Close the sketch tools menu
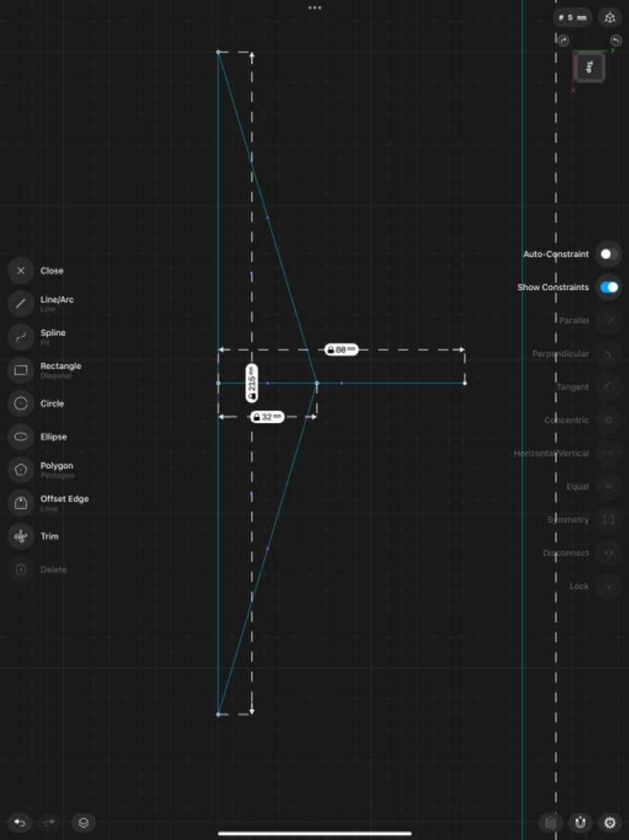This screenshot has height=840, width=629. (x=21, y=271)
